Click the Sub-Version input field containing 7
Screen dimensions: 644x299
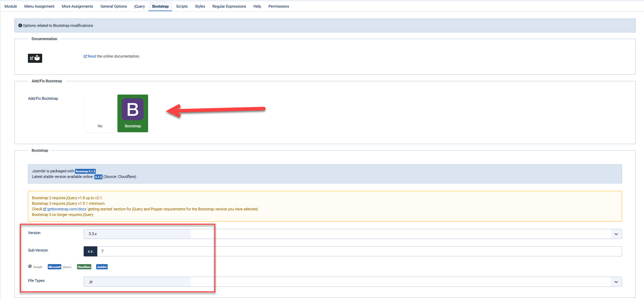(x=360, y=251)
